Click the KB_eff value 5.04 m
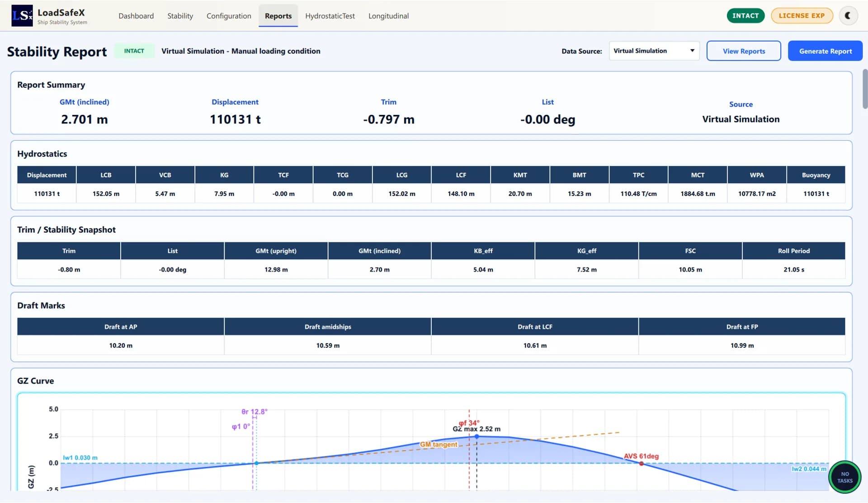Viewport: 868px width, 503px height. 483,270
